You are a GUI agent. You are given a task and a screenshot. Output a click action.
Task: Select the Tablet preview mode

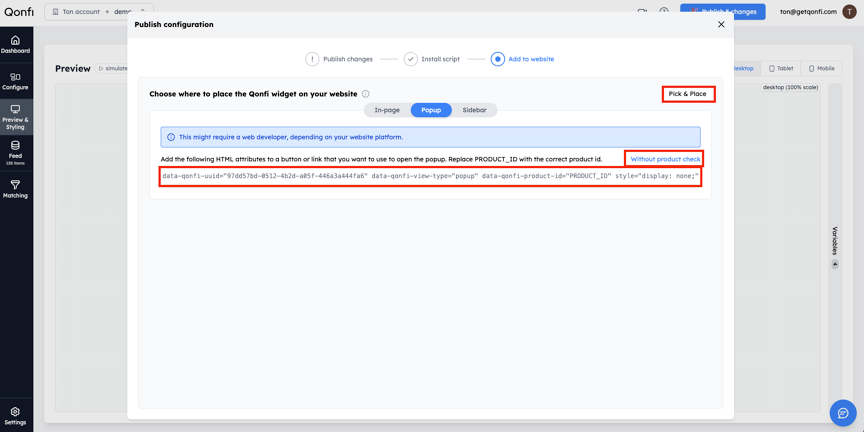(781, 69)
